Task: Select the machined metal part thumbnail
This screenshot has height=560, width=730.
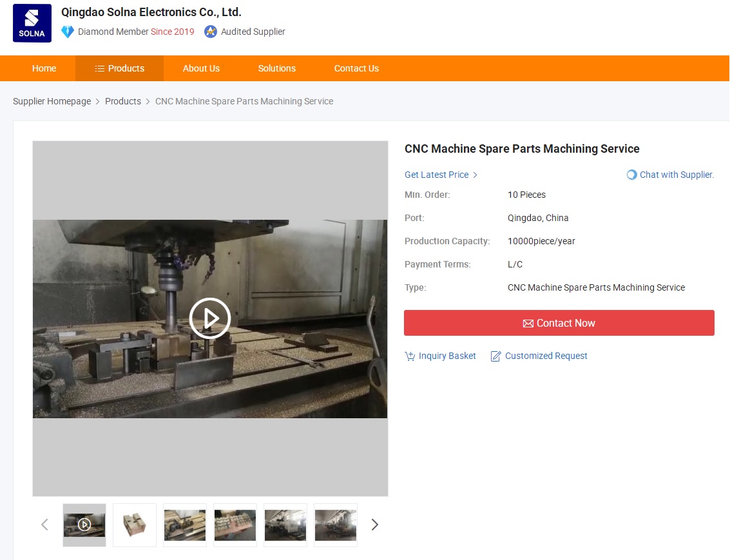Action: pyautogui.click(x=135, y=525)
